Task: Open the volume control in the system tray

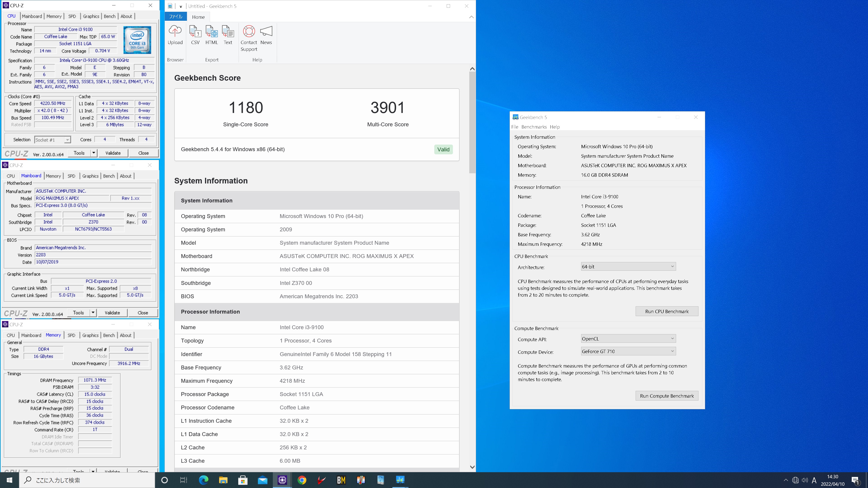Action: click(x=805, y=480)
